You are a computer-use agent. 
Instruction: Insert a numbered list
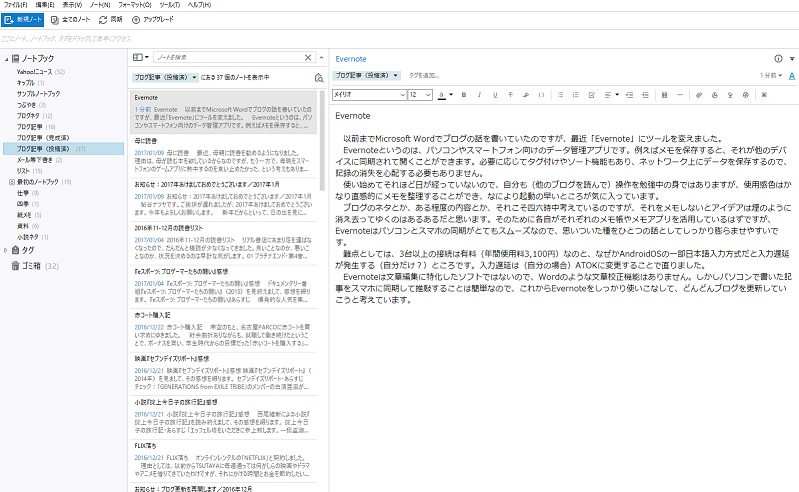(576, 95)
